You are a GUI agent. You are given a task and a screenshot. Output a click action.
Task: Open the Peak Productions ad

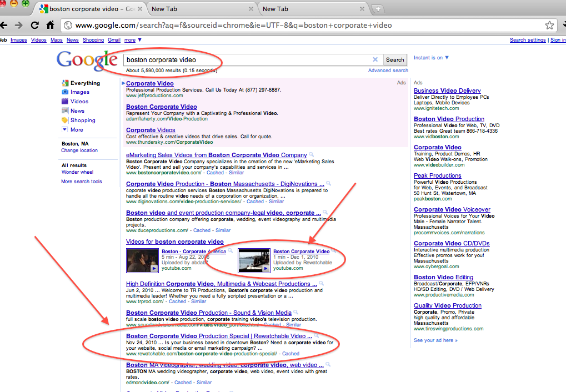tap(438, 175)
